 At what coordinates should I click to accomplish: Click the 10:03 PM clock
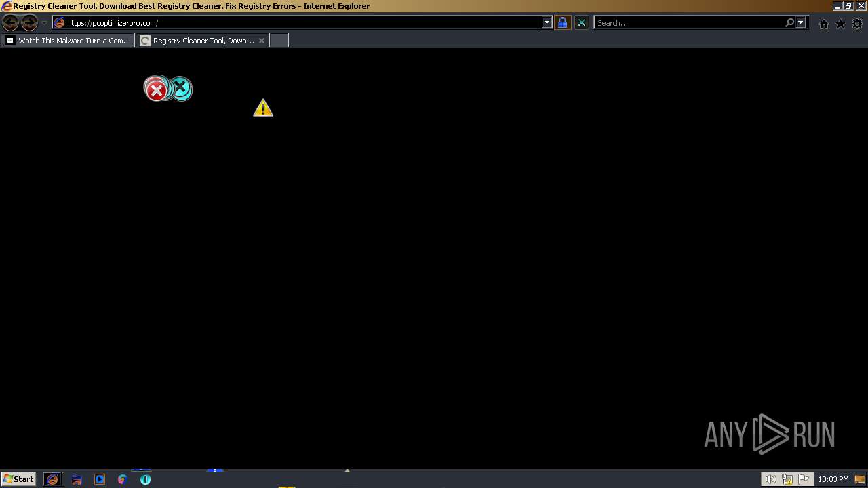click(x=833, y=479)
